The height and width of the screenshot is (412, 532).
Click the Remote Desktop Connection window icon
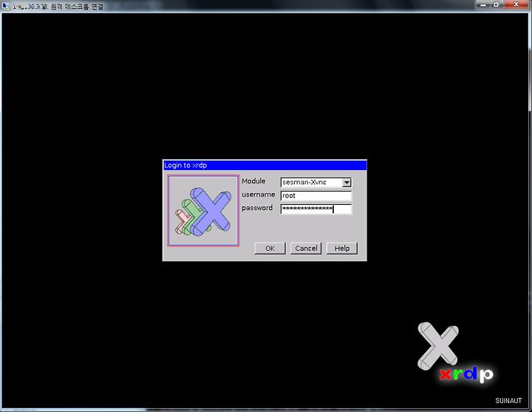[x=5, y=6]
